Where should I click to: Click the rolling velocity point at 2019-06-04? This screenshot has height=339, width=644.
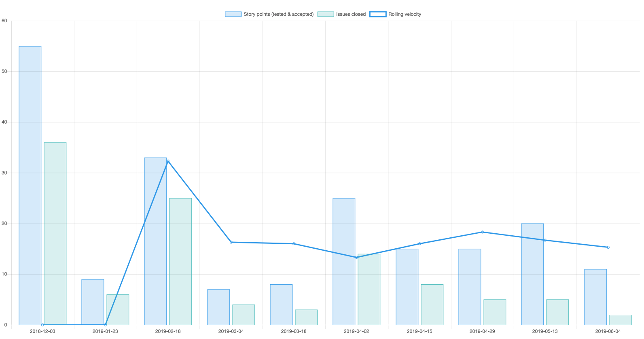608,247
